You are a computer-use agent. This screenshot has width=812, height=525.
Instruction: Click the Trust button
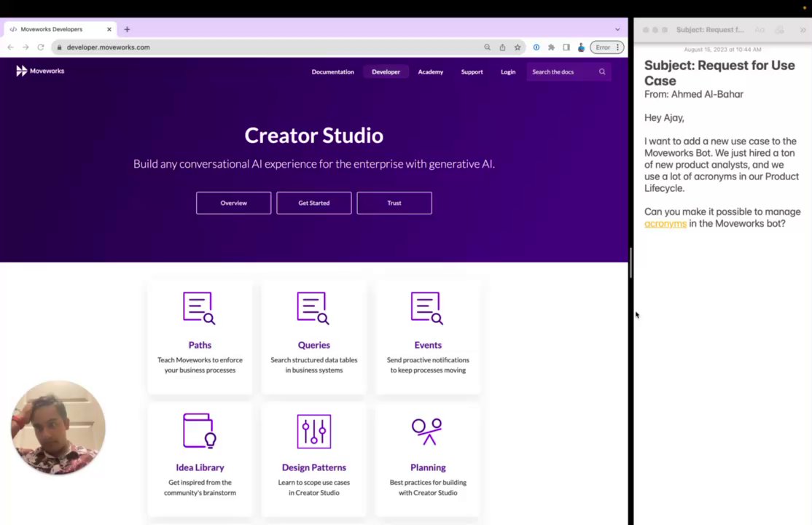pos(394,203)
